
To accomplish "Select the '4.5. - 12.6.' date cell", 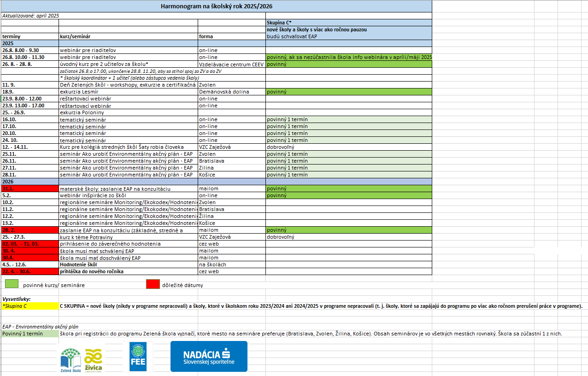I will [x=29, y=264].
